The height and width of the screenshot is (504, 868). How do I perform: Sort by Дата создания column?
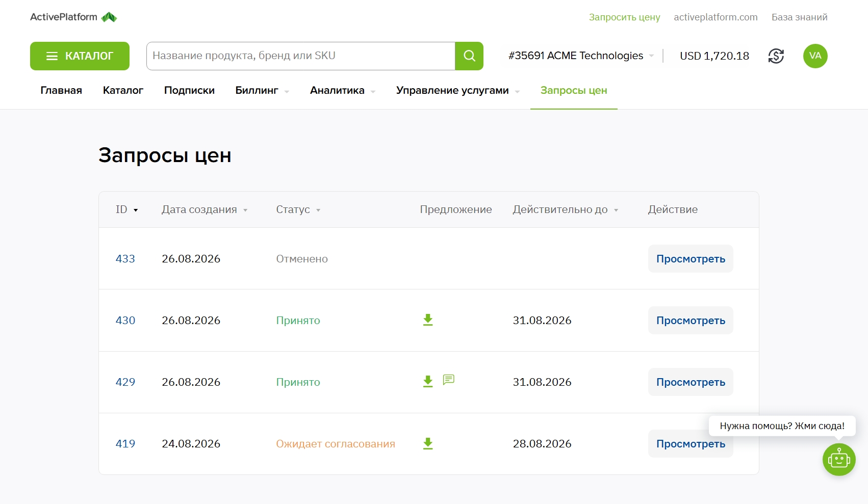point(205,209)
